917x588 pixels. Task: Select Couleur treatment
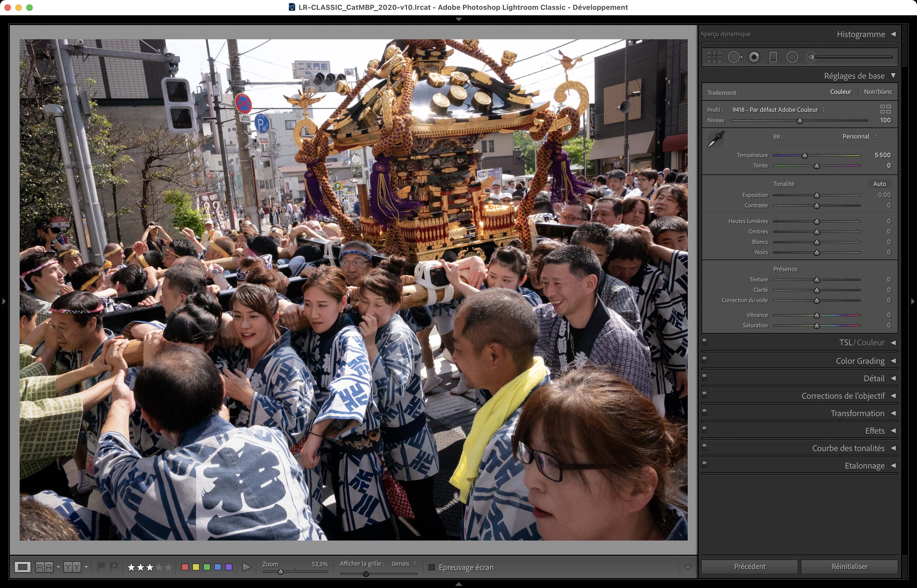[840, 92]
